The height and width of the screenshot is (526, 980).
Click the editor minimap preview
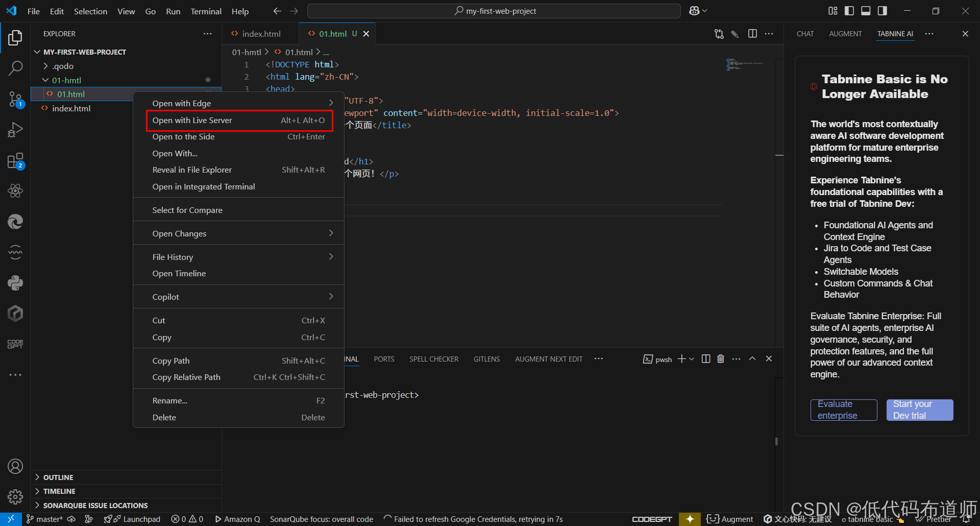(x=745, y=64)
